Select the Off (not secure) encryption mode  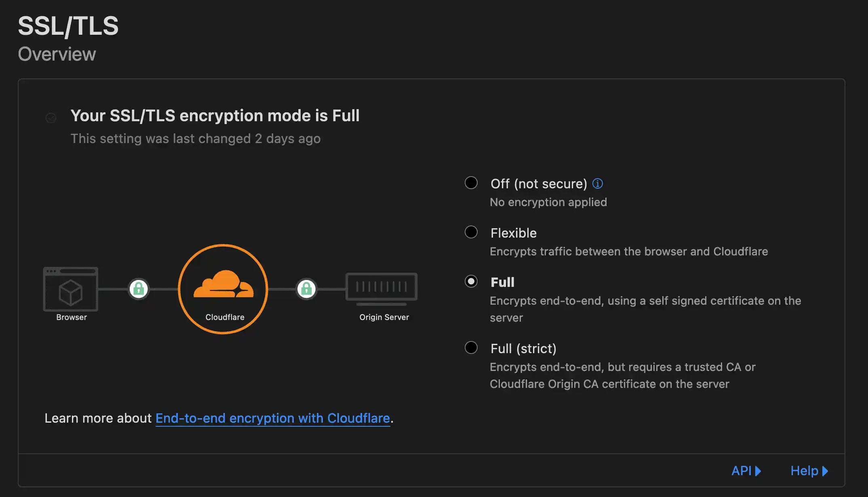tap(471, 183)
